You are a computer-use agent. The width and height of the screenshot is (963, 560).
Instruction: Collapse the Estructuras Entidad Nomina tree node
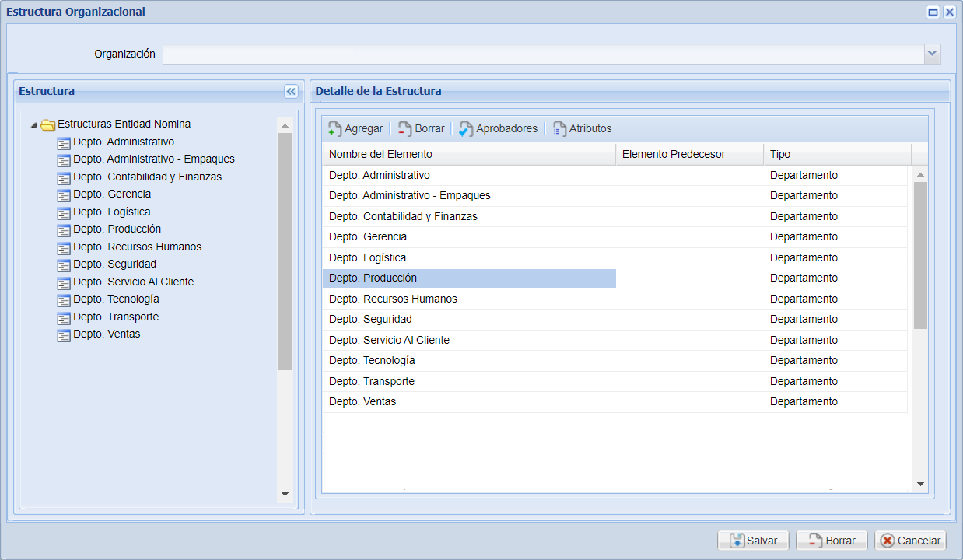click(x=33, y=124)
